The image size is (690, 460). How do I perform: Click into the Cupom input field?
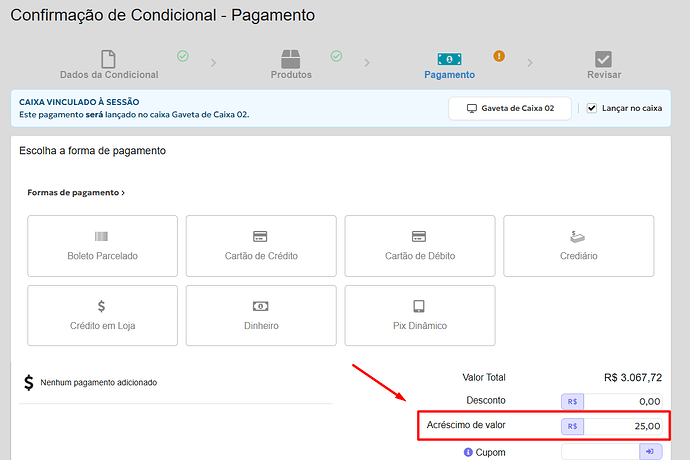coord(600,452)
